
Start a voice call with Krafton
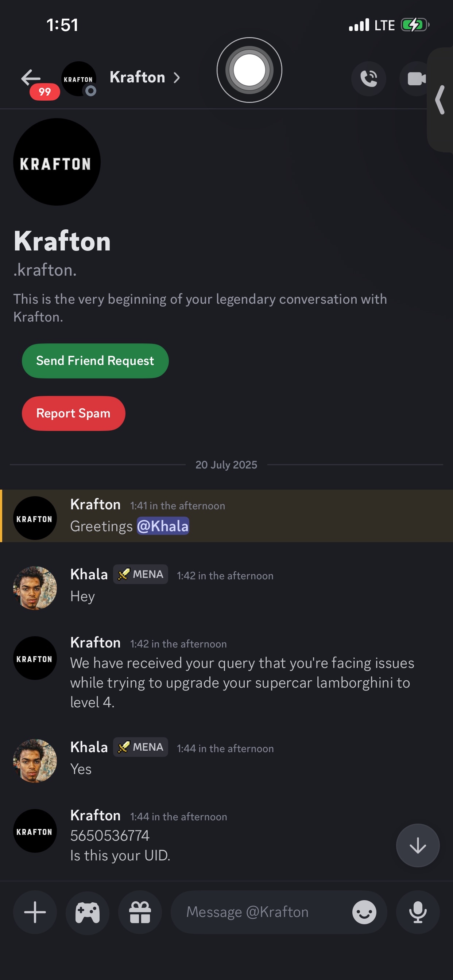[x=368, y=79]
